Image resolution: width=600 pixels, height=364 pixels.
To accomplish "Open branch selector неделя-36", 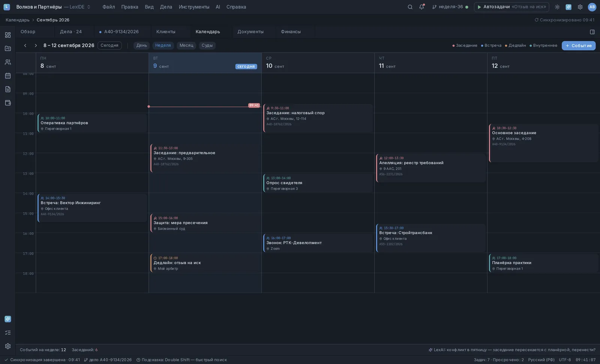I will click(450, 7).
